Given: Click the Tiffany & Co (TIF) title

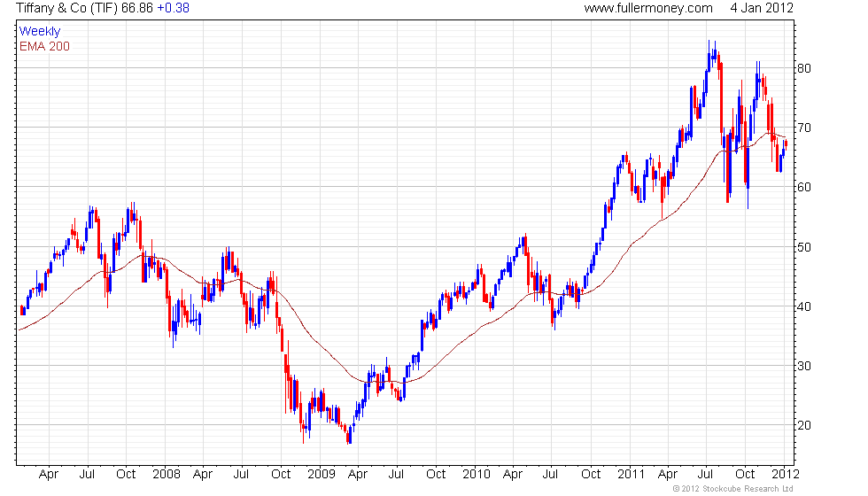Looking at the screenshot, I should [x=67, y=8].
